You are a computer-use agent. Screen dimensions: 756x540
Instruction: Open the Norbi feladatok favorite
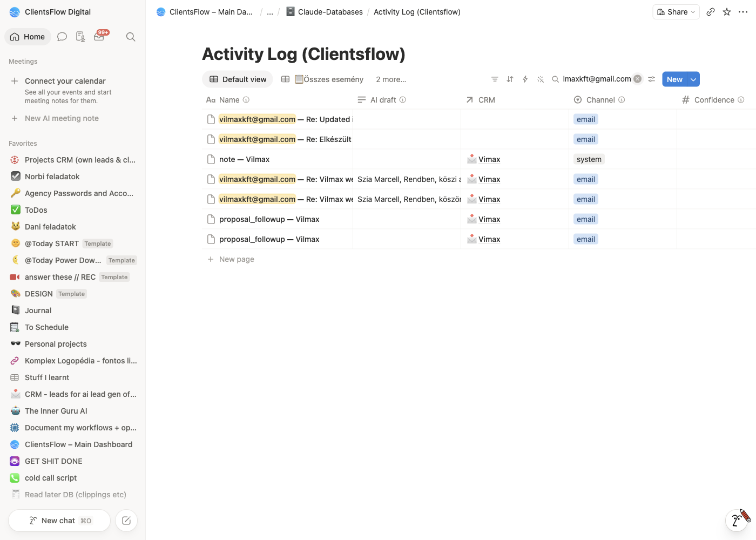(x=73, y=177)
